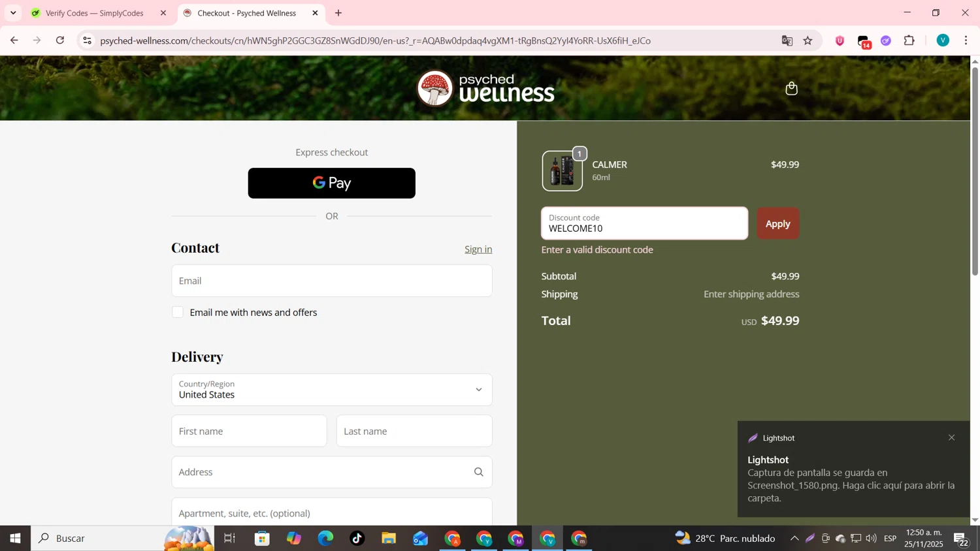Show hidden system tray icons
Image resolution: width=980 pixels, height=551 pixels.
[794, 539]
